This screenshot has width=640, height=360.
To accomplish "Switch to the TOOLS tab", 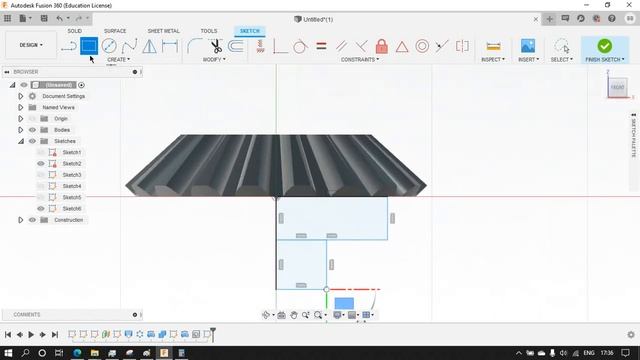I will pyautogui.click(x=209, y=31).
